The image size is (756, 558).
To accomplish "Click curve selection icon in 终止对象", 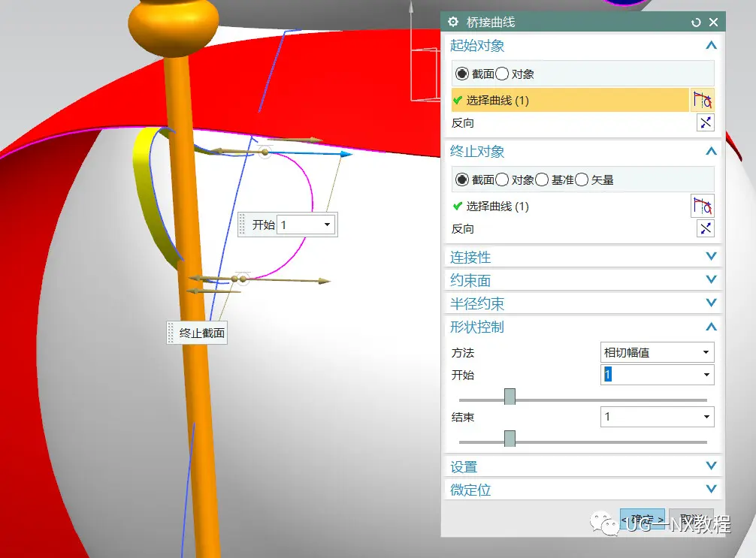I will pos(702,207).
